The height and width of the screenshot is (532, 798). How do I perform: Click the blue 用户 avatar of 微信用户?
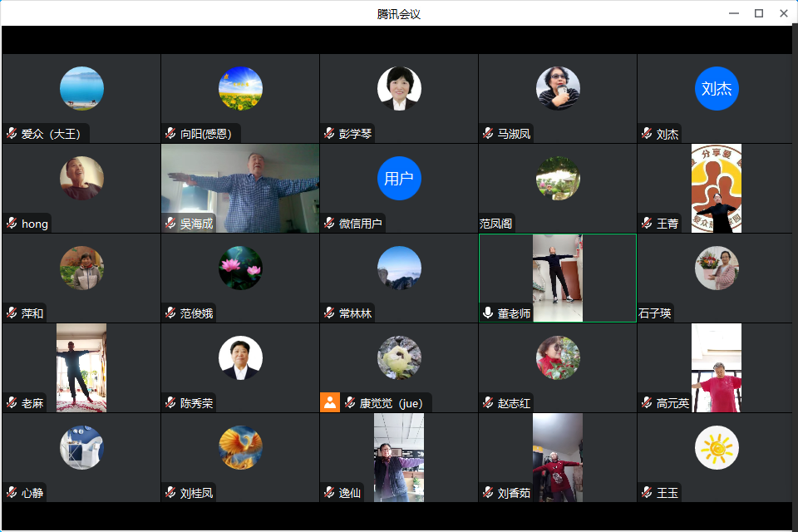tap(399, 179)
